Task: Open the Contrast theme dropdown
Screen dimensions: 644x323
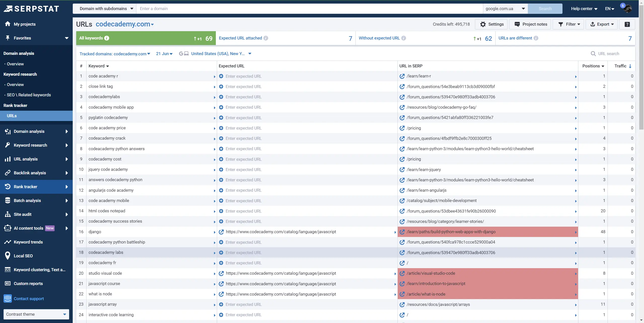Action: point(36,314)
